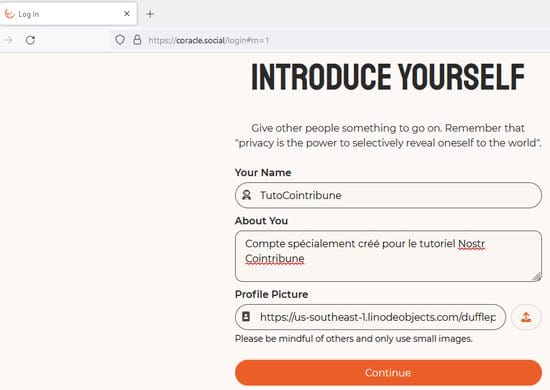Image resolution: width=550 pixels, height=390 pixels.
Task: Click the forward navigation arrow
Action: (x=8, y=40)
